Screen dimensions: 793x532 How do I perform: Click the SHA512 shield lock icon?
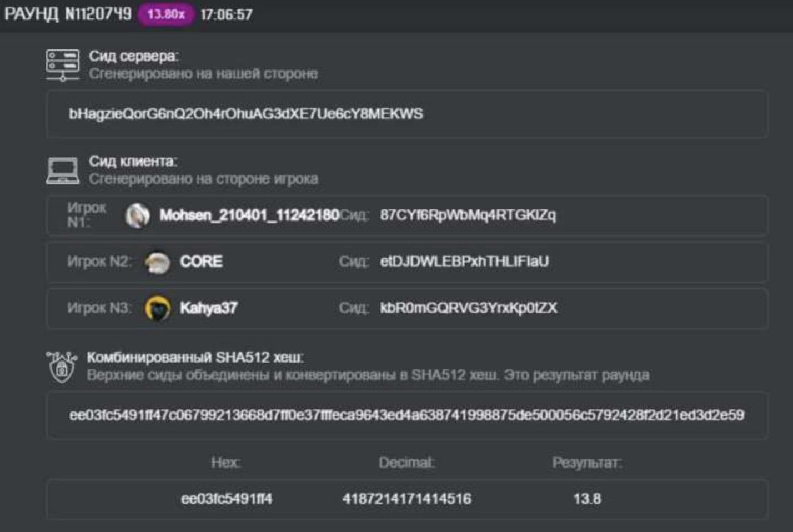tap(62, 367)
